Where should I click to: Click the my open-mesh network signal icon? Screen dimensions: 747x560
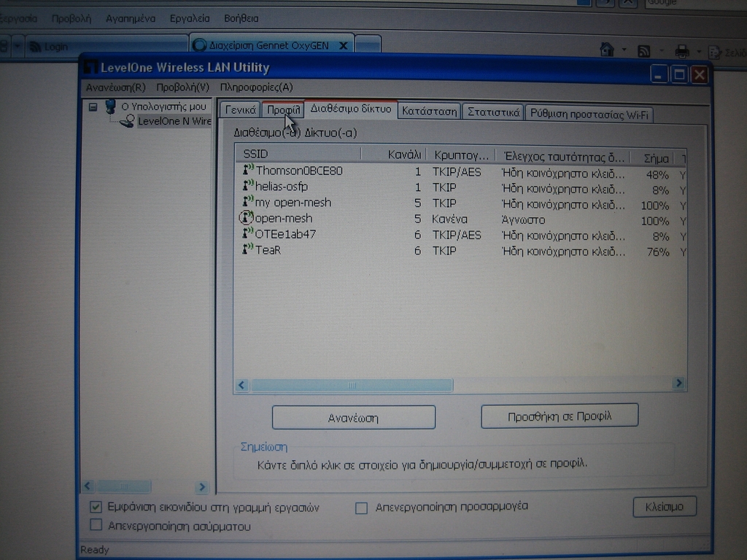coord(248,201)
